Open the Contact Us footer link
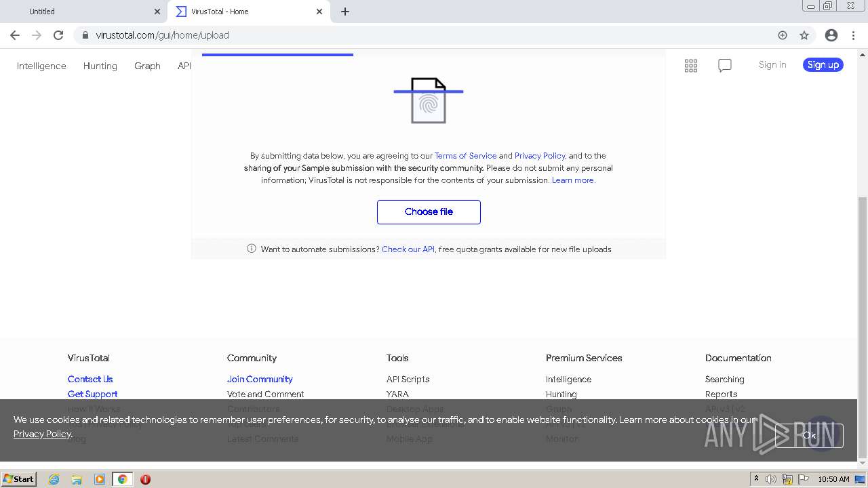This screenshot has height=488, width=868. tap(90, 379)
